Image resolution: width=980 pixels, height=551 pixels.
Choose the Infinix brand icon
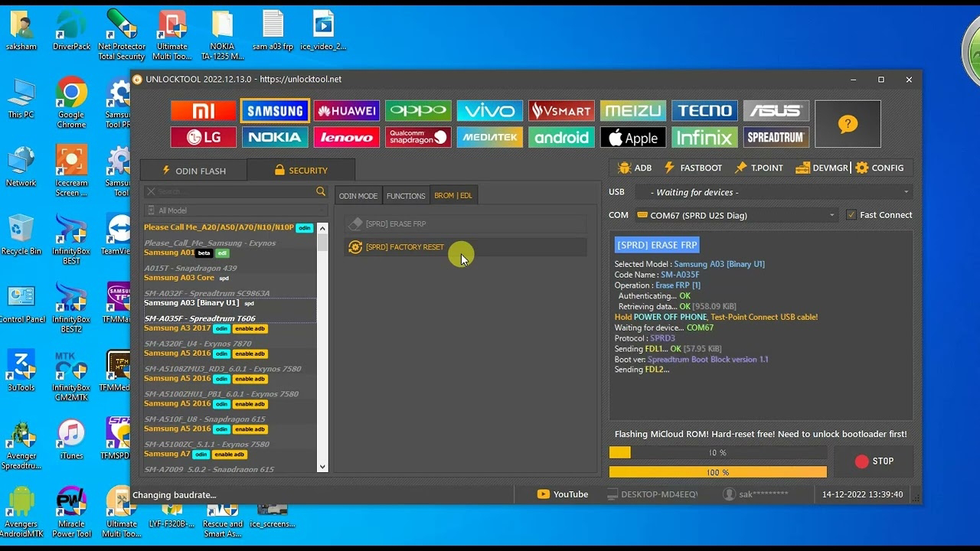click(704, 137)
